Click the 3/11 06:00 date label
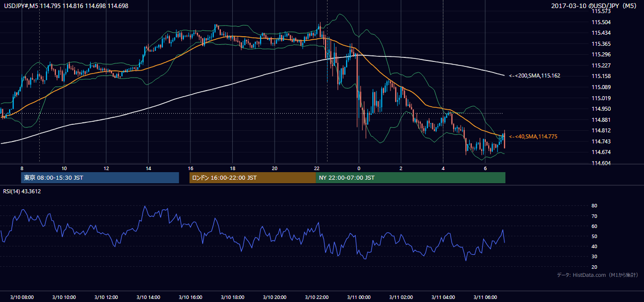The height and width of the screenshot is (302, 644). point(485,297)
